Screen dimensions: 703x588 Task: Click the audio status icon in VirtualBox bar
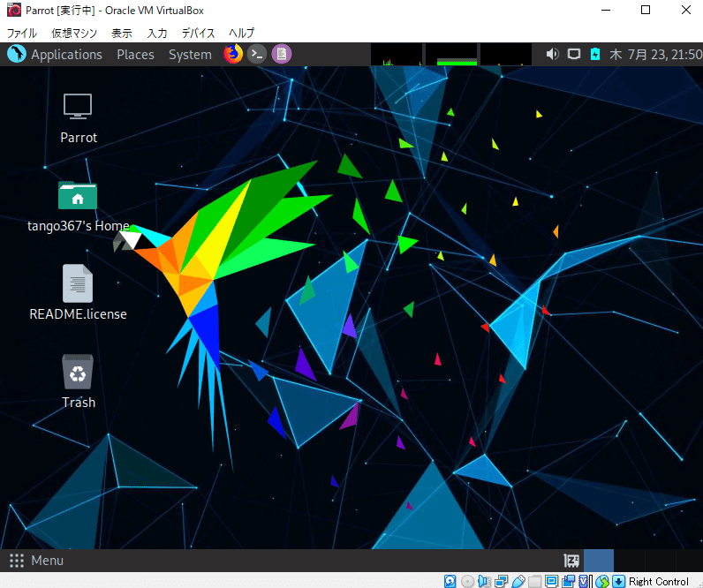484,581
